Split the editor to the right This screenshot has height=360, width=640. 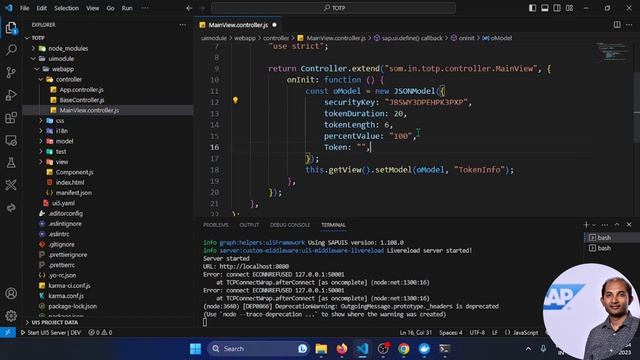[x=617, y=25]
